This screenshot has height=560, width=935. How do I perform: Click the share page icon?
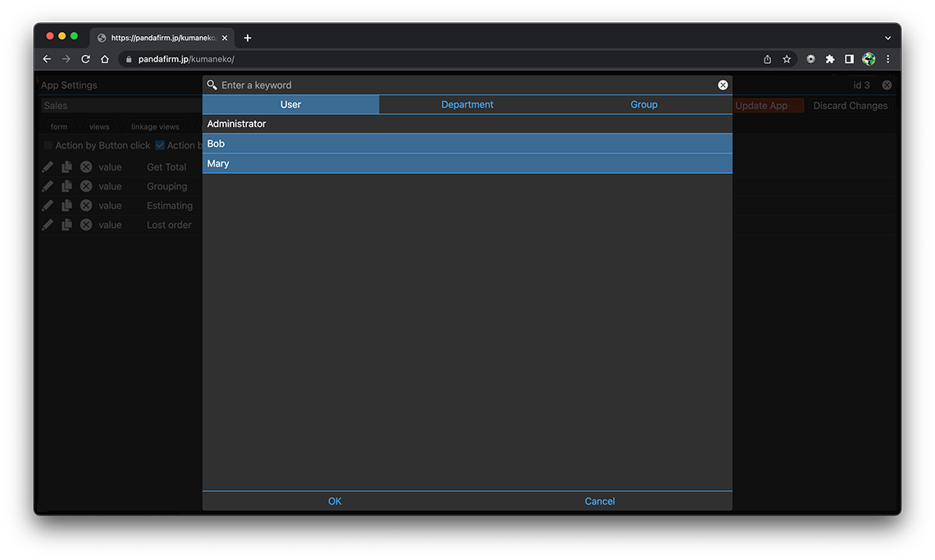click(767, 59)
